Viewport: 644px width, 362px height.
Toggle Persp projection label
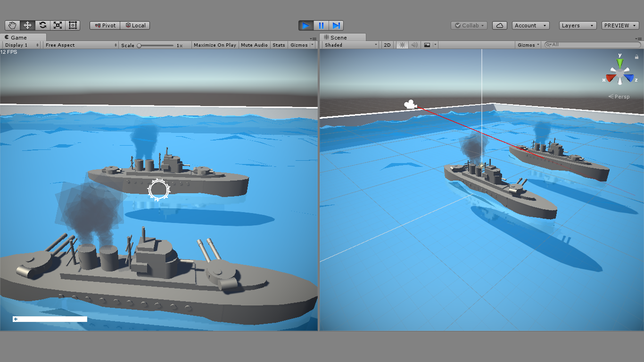(619, 97)
